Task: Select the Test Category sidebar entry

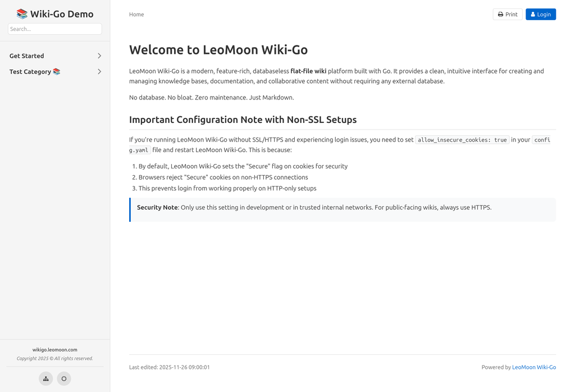Action: pyautogui.click(x=30, y=72)
